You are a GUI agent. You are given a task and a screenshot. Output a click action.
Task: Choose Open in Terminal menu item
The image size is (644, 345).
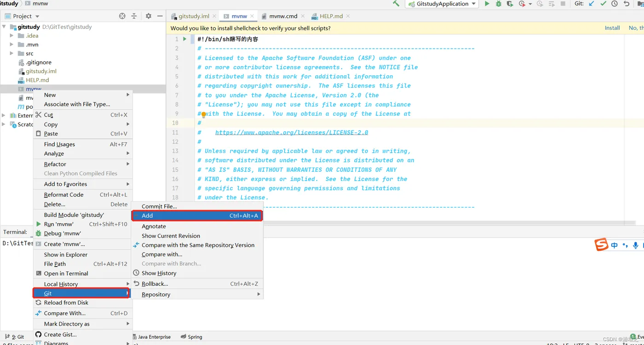[x=83, y=273]
